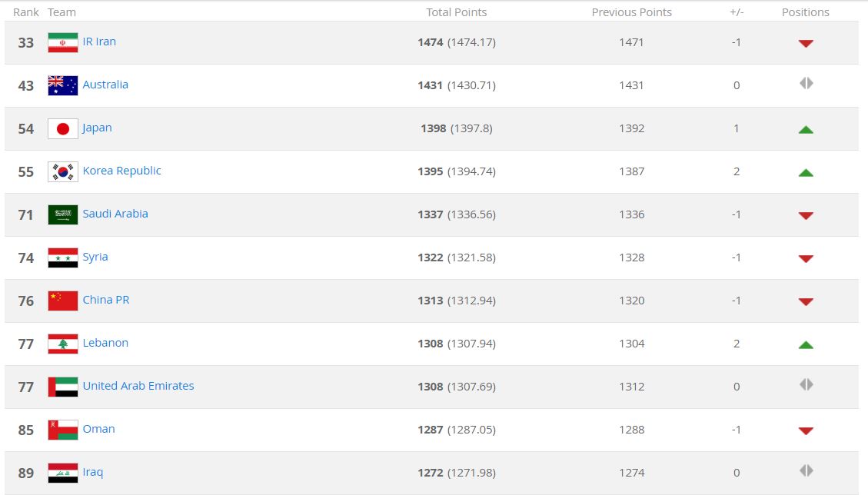Sort by Previous Points column header
Screen dimensions: 868x495
click(631, 12)
